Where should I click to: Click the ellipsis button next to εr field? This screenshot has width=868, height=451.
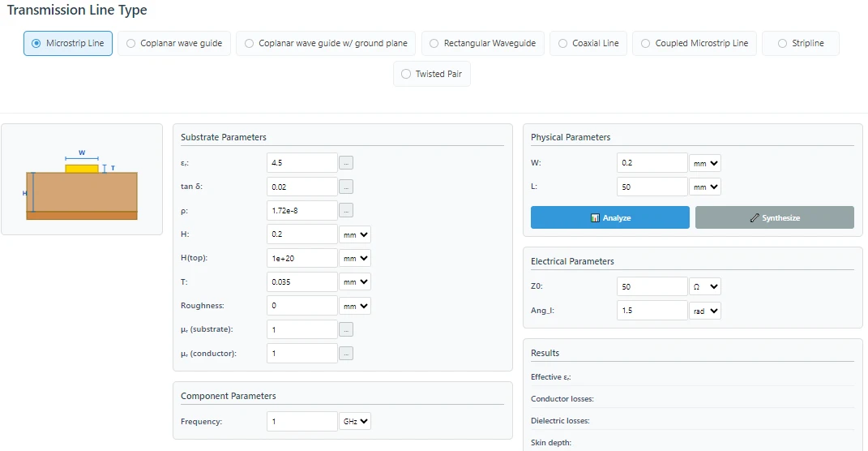pos(346,163)
